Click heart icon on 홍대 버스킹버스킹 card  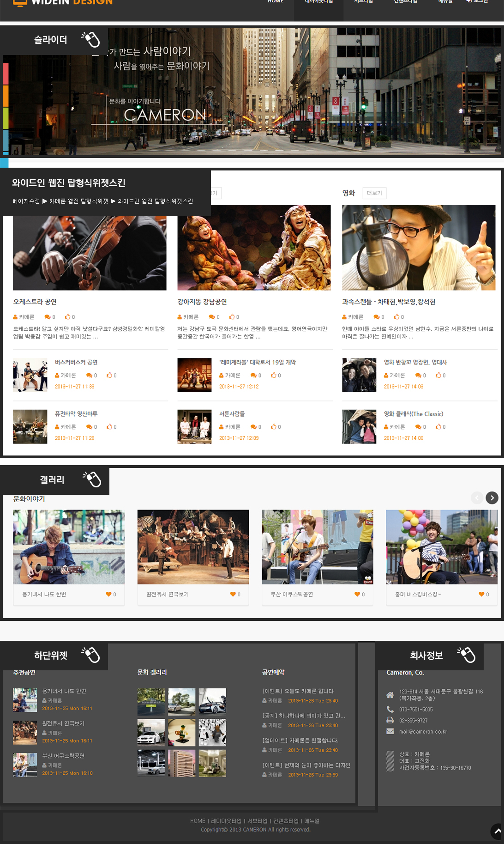(x=481, y=595)
